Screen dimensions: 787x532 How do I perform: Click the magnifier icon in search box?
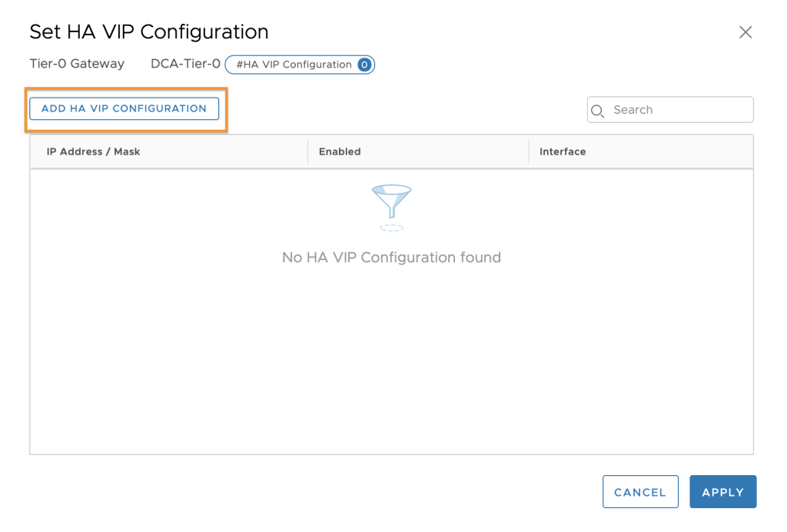(x=597, y=111)
